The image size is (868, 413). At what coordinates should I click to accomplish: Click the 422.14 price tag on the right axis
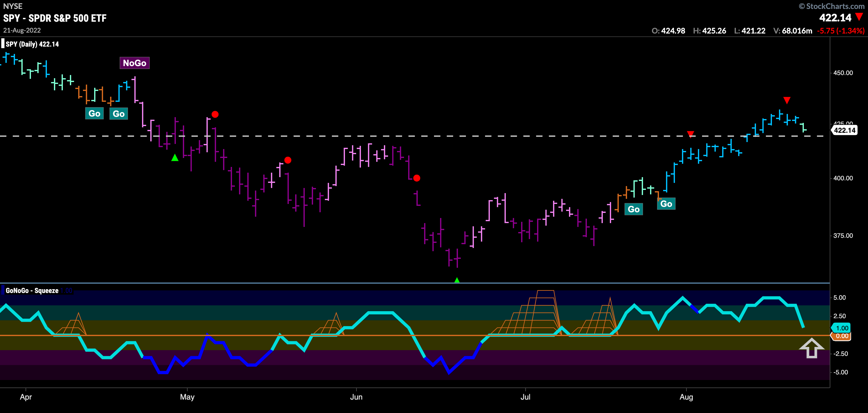tap(844, 131)
